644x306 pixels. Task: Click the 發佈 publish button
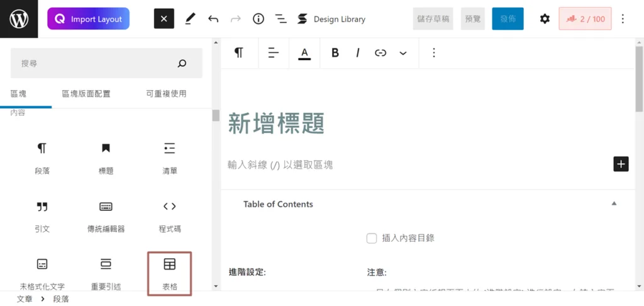click(508, 19)
